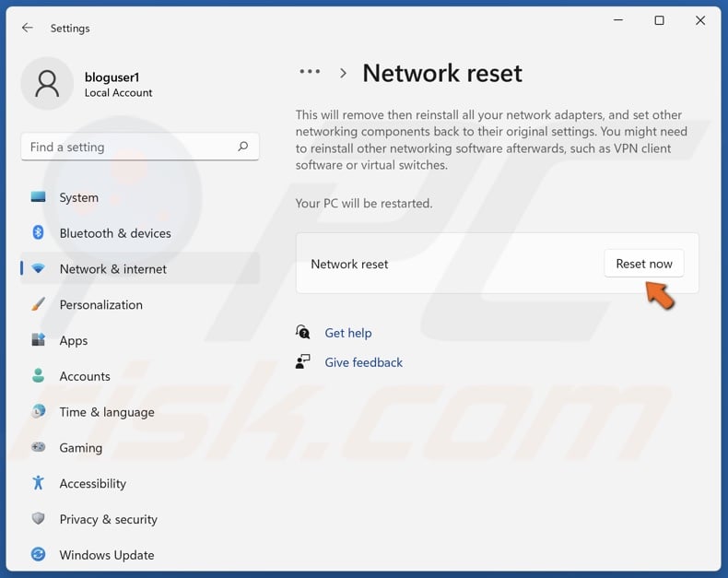Click 'Your PC will be restarted' text
The width and height of the screenshot is (728, 578).
[x=364, y=204]
